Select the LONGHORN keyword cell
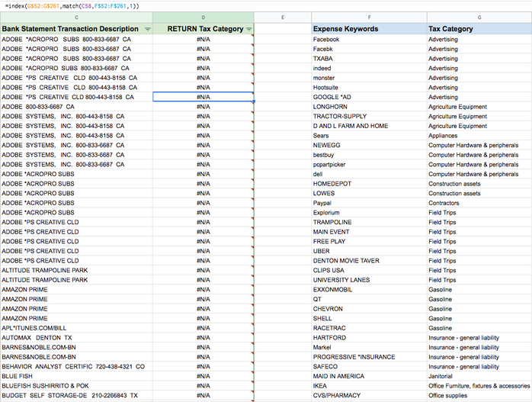The height and width of the screenshot is (402, 532). point(369,107)
